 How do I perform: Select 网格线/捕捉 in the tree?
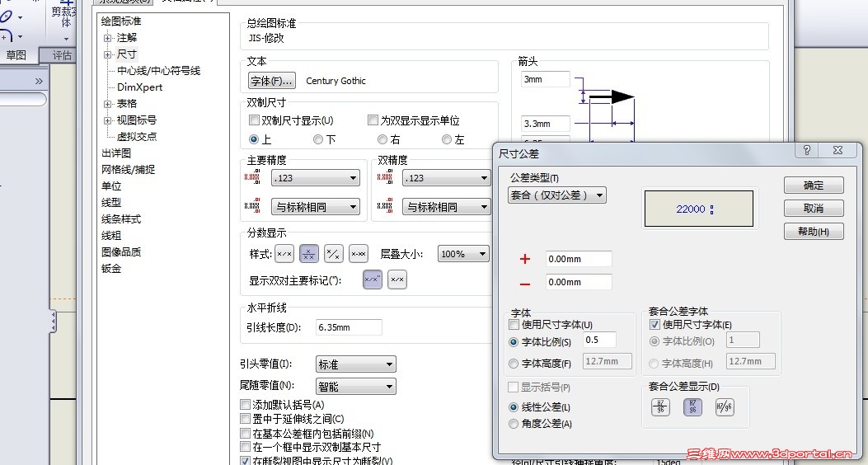pyautogui.click(x=128, y=169)
